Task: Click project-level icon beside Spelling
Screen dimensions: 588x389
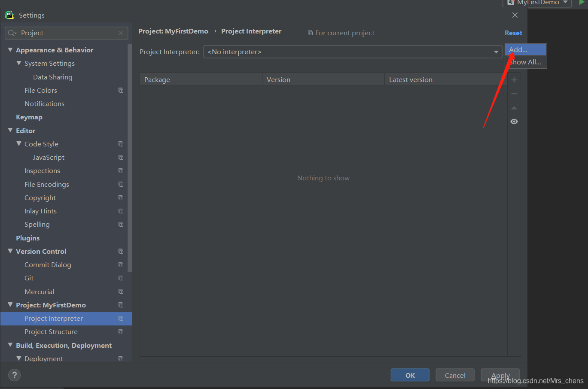Action: point(121,224)
